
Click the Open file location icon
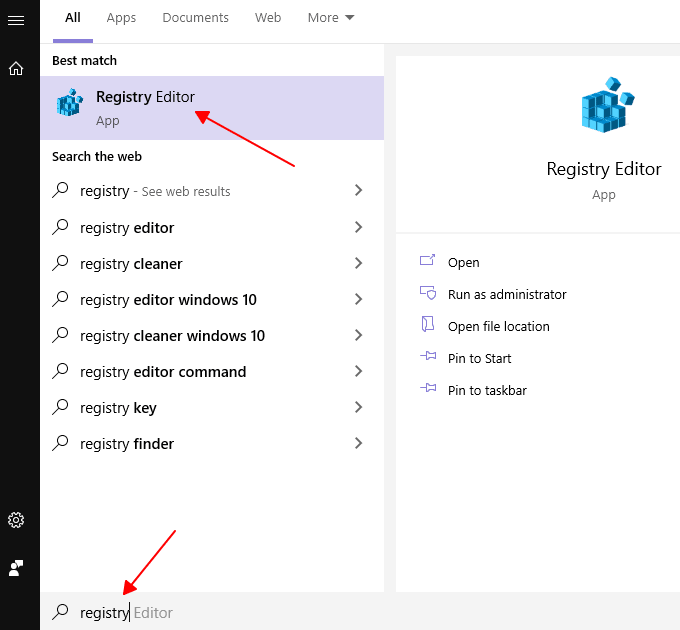[428, 324]
